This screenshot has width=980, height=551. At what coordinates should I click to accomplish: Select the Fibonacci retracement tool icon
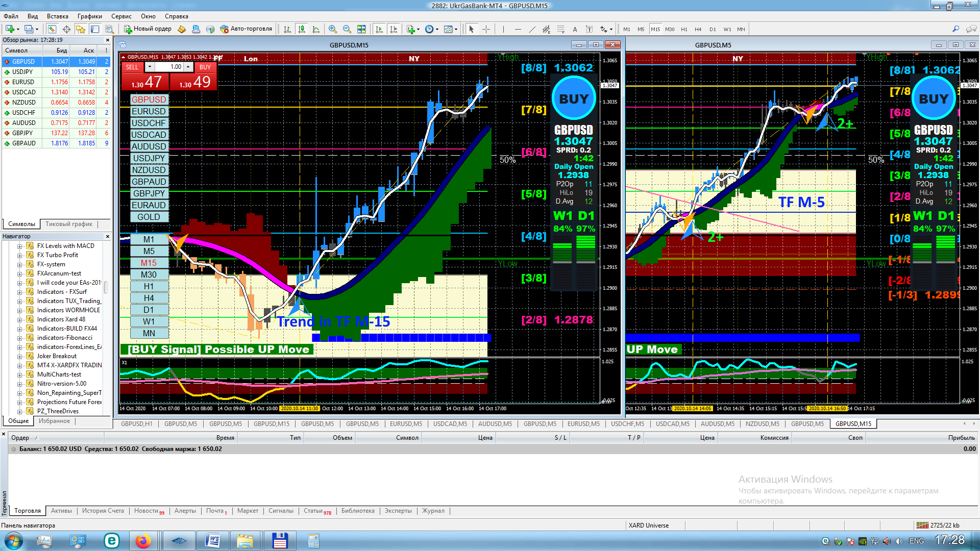click(x=560, y=29)
